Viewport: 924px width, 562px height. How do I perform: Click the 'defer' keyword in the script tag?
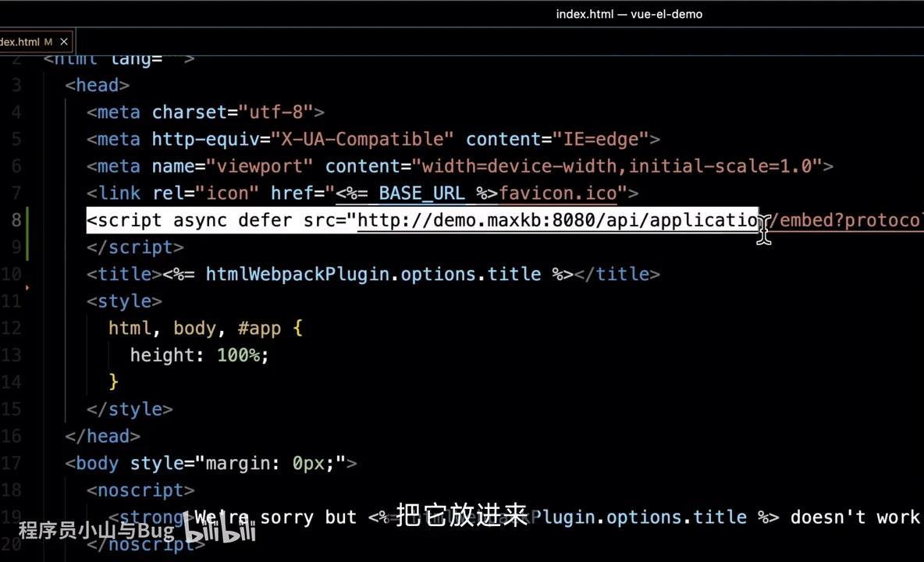(265, 220)
